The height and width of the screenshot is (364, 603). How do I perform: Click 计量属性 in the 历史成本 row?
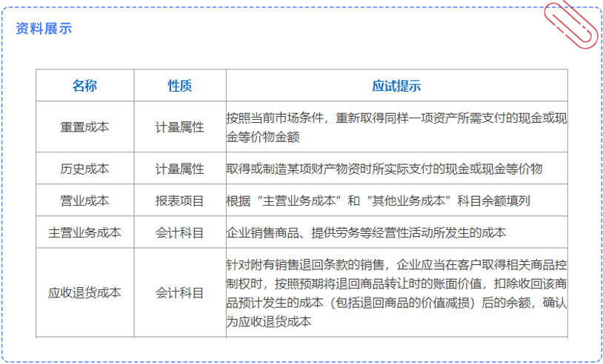pyautogui.click(x=179, y=169)
